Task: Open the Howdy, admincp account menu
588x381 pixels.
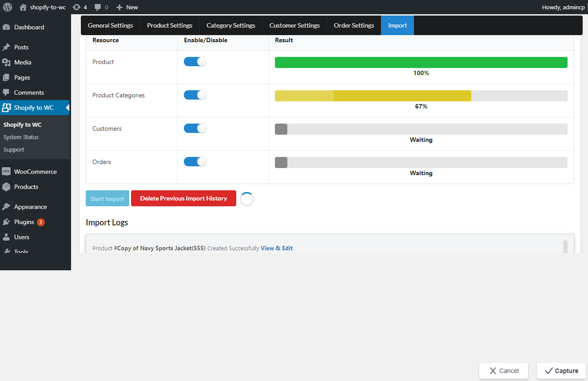Action: click(x=564, y=7)
